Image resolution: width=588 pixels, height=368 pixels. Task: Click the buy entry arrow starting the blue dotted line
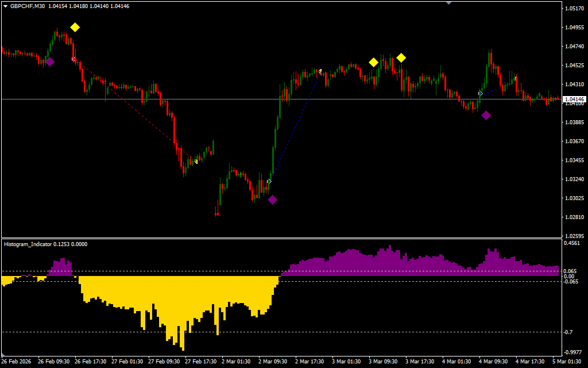(x=269, y=181)
